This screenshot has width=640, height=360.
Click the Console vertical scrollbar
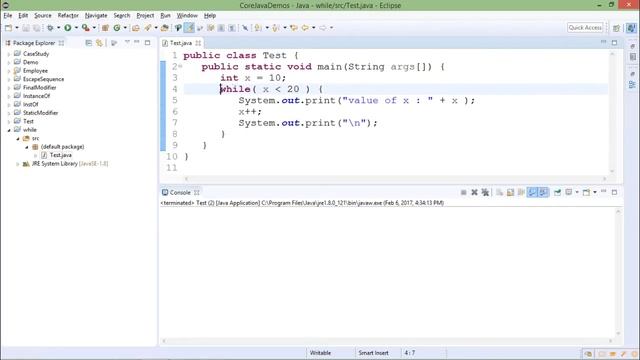(x=618, y=273)
